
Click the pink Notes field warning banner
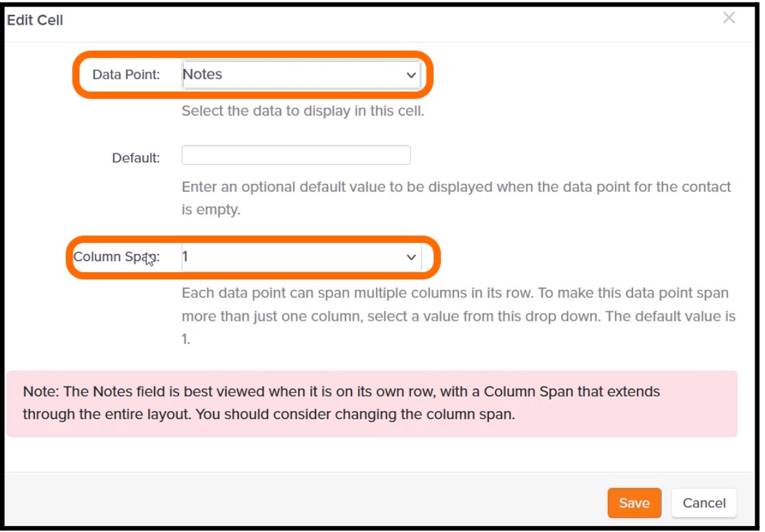click(x=371, y=403)
